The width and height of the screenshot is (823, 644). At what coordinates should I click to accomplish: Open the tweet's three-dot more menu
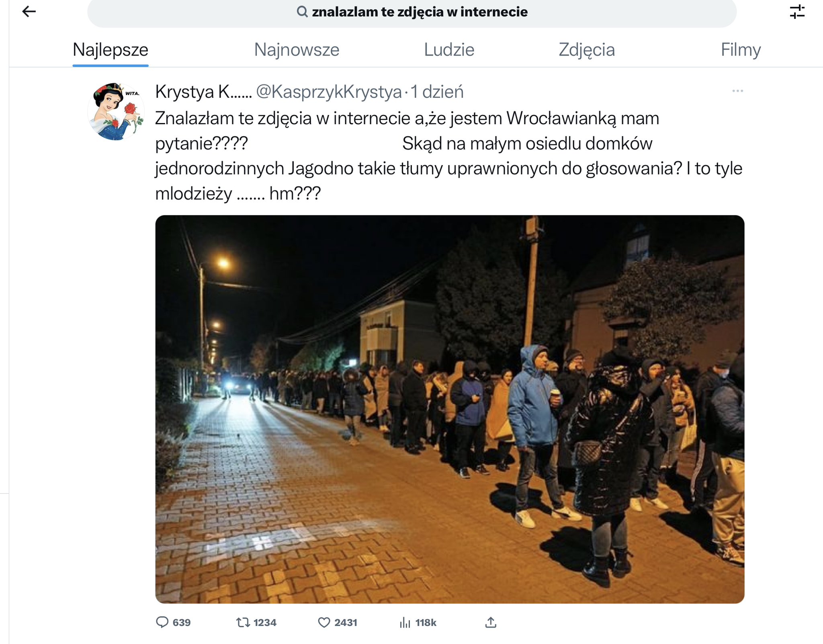click(x=737, y=91)
